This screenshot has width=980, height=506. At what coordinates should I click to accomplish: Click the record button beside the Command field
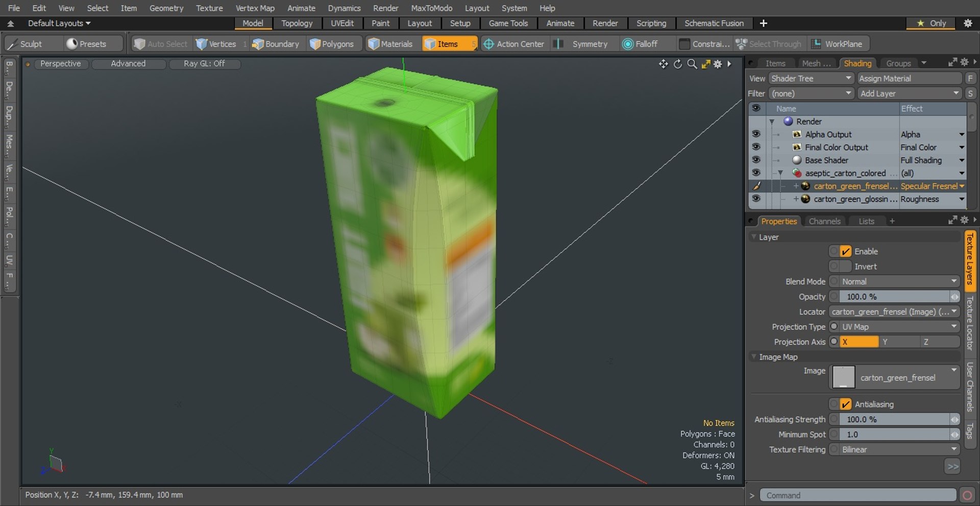(967, 495)
